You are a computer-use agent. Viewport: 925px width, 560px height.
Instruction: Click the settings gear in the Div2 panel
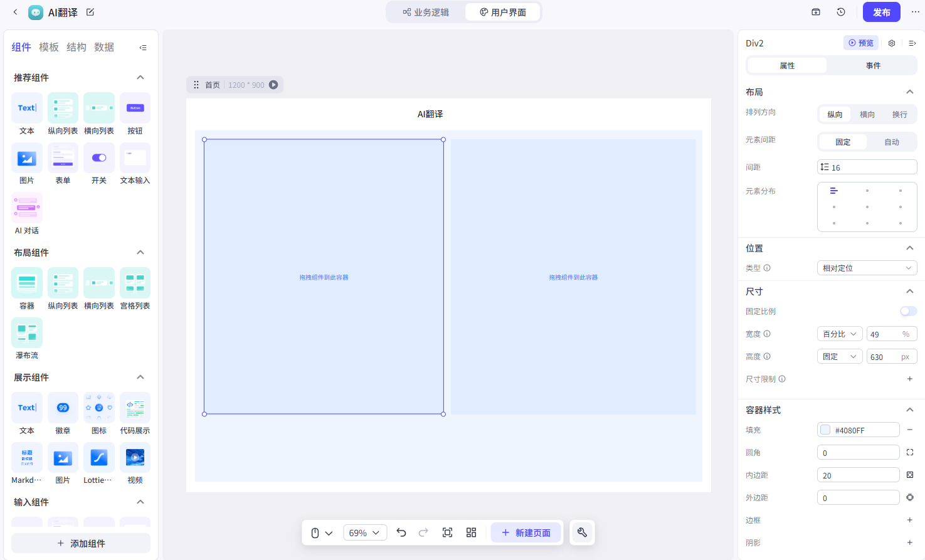[x=891, y=43]
